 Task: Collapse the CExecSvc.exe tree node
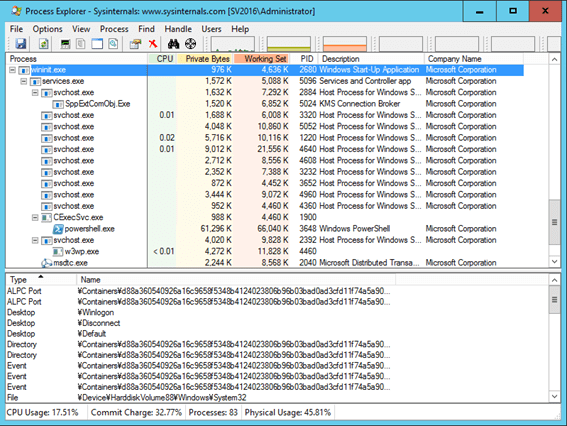tap(35, 217)
